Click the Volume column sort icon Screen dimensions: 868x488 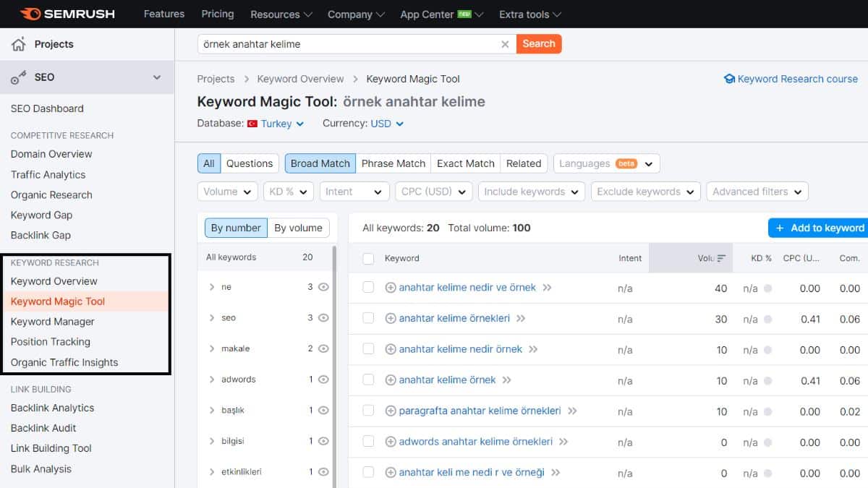pos(721,258)
